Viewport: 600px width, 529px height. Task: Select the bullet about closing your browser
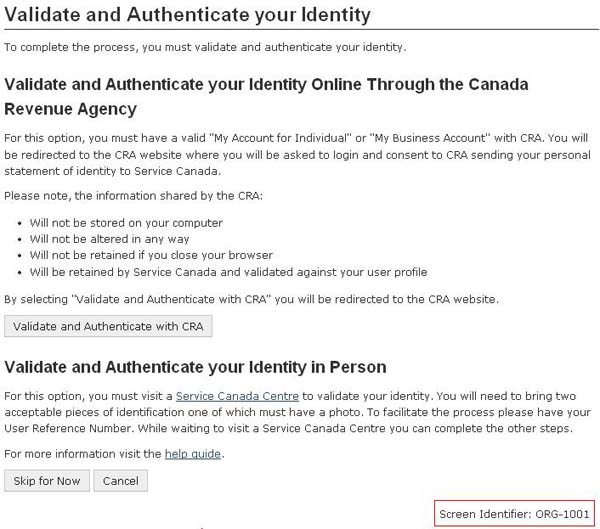click(140, 255)
